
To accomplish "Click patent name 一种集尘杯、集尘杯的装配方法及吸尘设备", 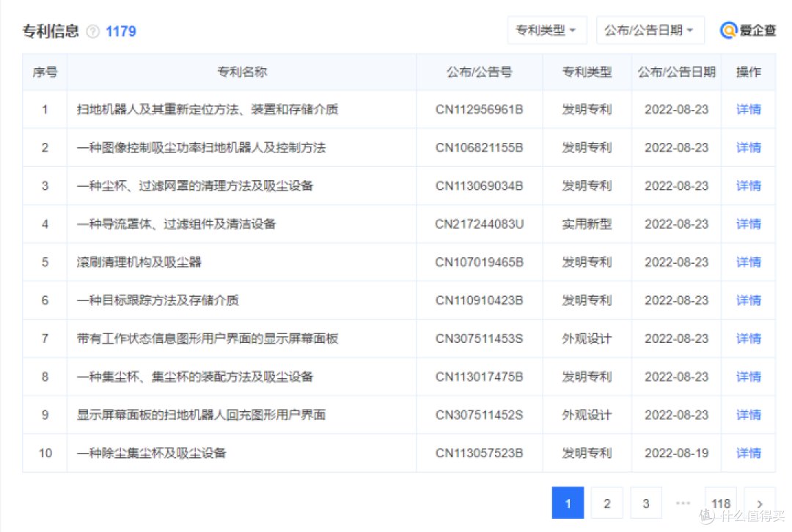I will (195, 377).
